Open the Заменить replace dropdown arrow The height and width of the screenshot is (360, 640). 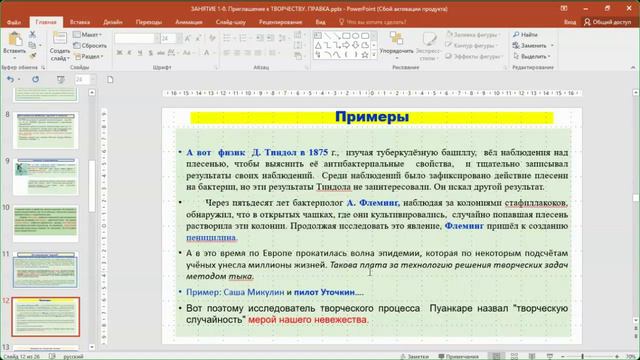(x=552, y=45)
